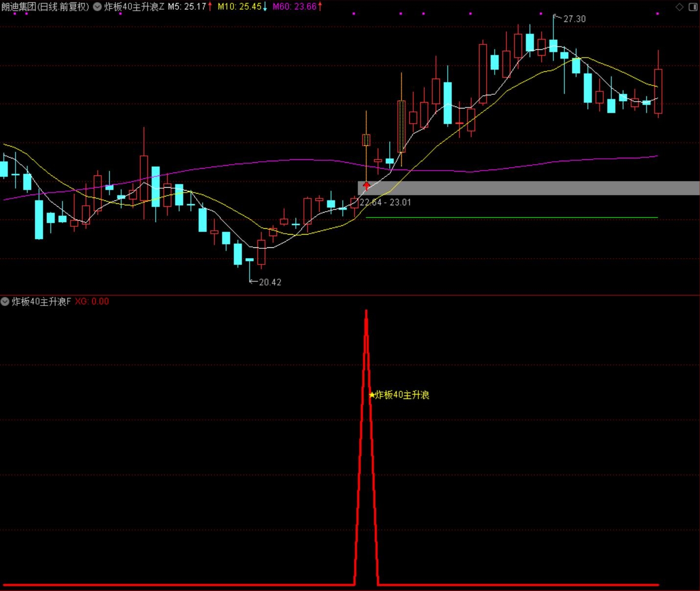Screen dimensions: 700x591
Task: Click the 炸板40主升浪Z indicator name
Action: point(135,7)
